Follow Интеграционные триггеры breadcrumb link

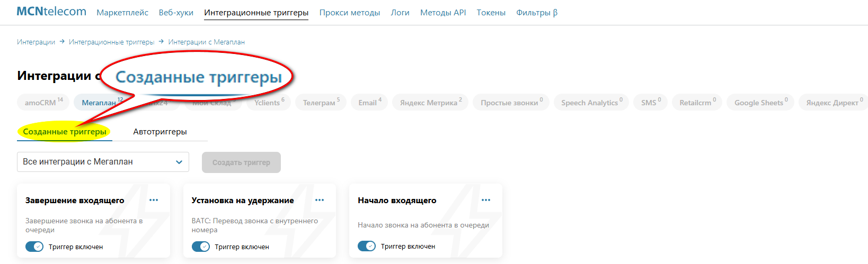[111, 42]
